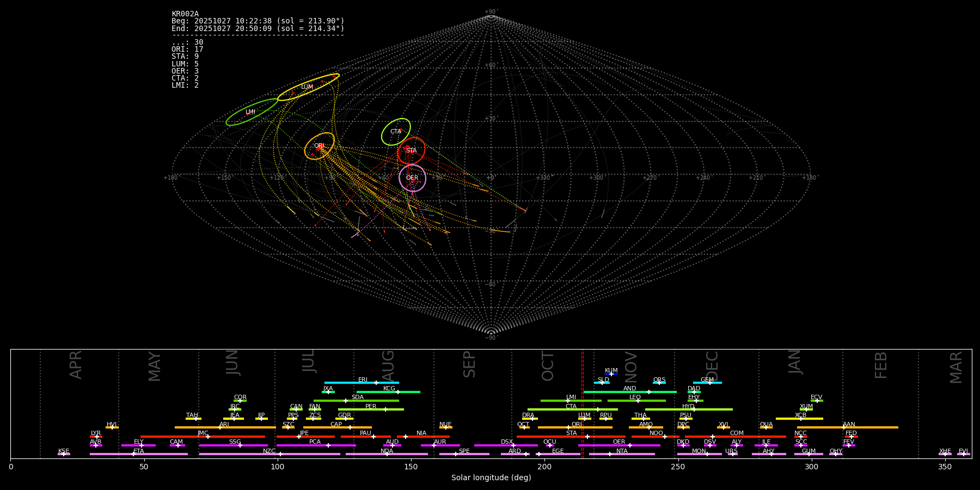Click the KSE shower label in timeline
The height and width of the screenshot is (490, 980).
[64, 451]
